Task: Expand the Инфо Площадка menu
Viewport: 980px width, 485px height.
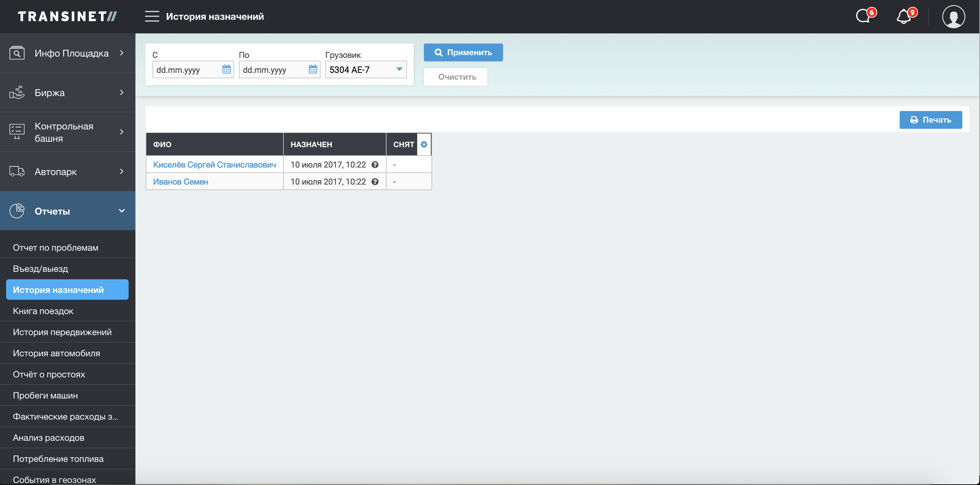Action: point(68,53)
